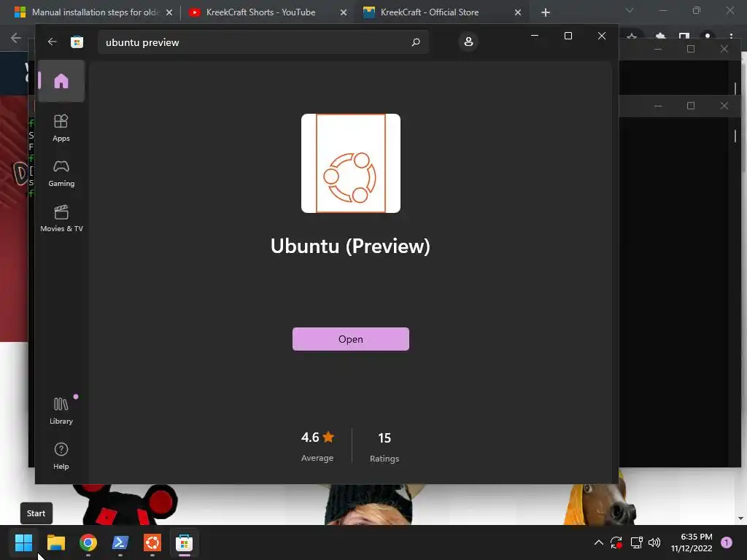Click Microsoft Store taskbar icon
The height and width of the screenshot is (560, 747).
[185, 542]
